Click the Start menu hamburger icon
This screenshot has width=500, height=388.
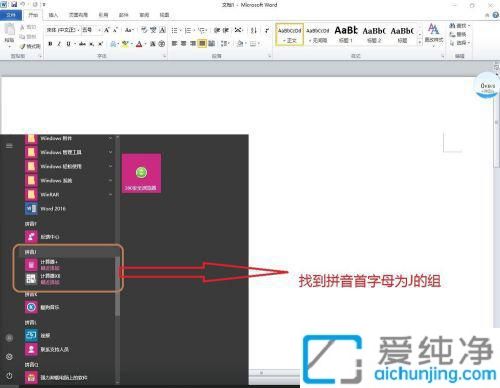[x=9, y=146]
